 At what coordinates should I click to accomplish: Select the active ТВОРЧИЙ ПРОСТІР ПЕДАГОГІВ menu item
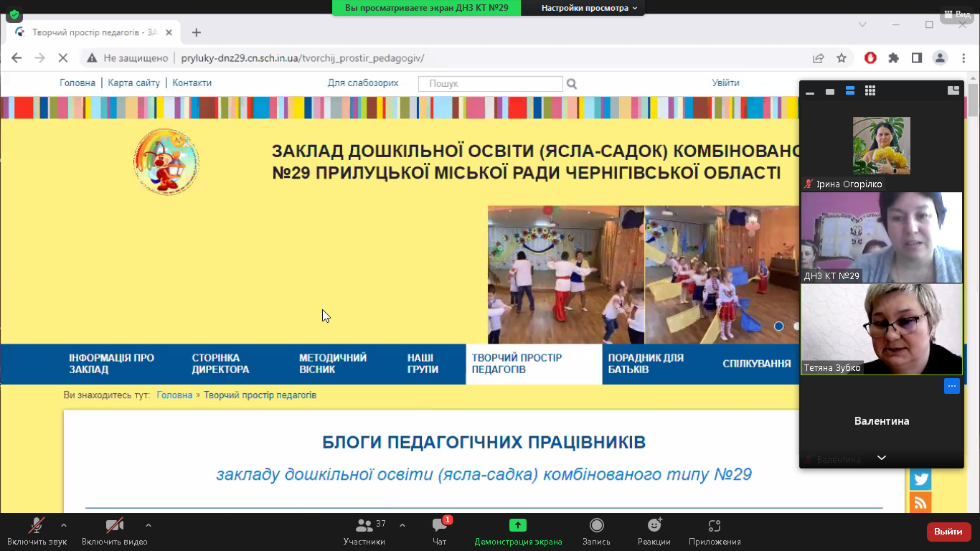[534, 364]
